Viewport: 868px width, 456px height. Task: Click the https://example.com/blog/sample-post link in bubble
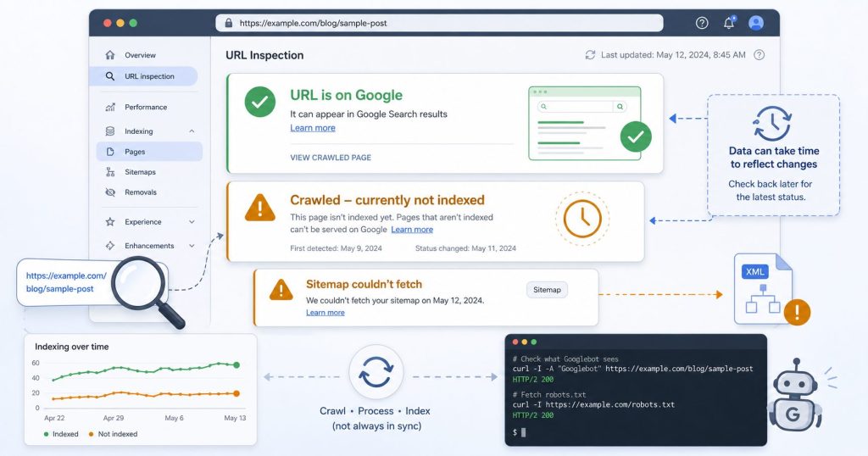click(66, 282)
